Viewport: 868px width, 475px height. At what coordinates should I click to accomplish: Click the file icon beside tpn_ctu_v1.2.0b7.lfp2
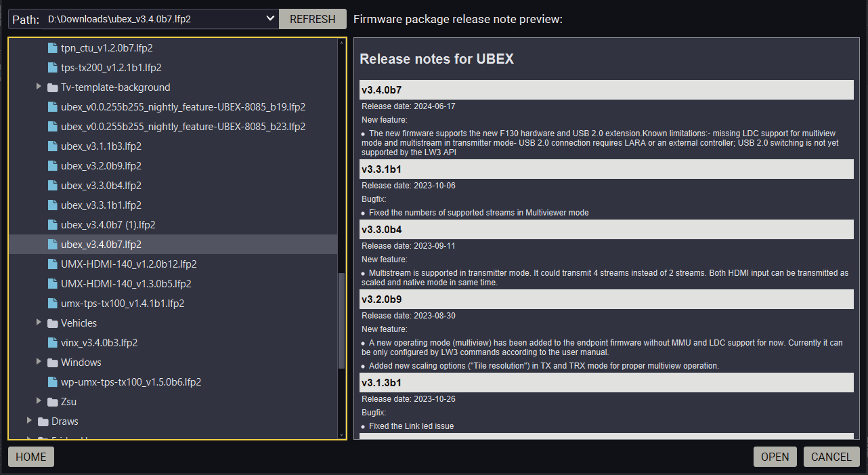pos(53,48)
